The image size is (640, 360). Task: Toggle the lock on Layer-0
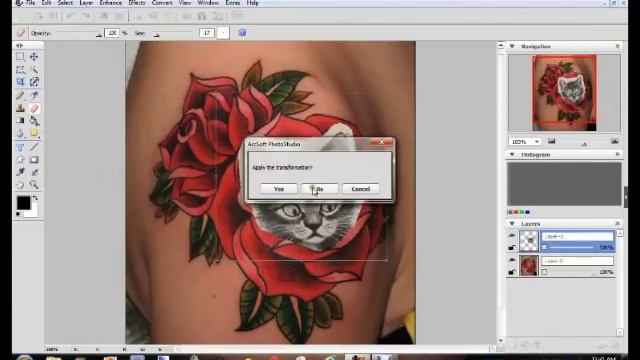(x=511, y=272)
